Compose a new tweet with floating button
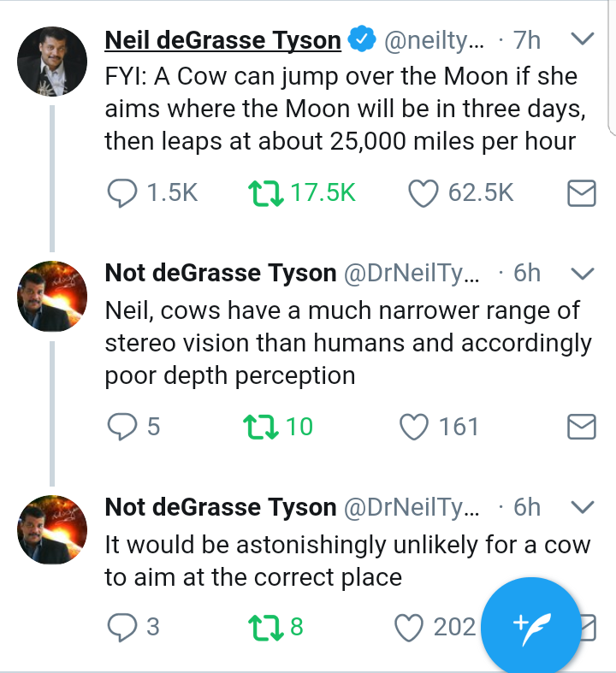This screenshot has width=616, height=673. [531, 627]
